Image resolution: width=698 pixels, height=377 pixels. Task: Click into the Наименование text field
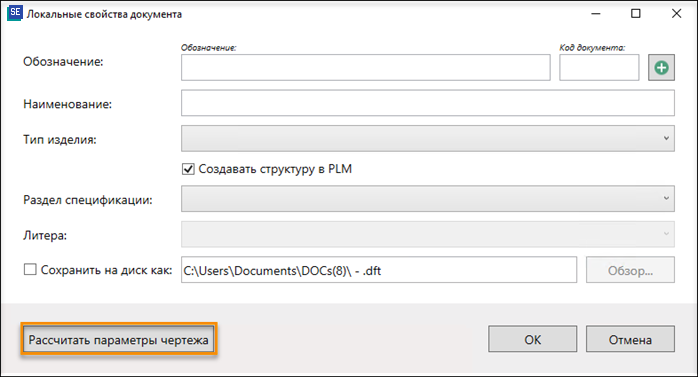tap(427, 103)
